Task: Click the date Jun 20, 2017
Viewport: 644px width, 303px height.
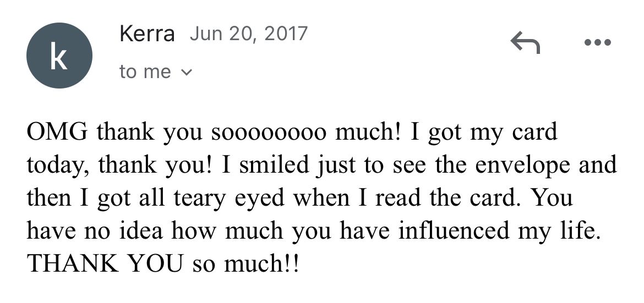Action: click(248, 34)
